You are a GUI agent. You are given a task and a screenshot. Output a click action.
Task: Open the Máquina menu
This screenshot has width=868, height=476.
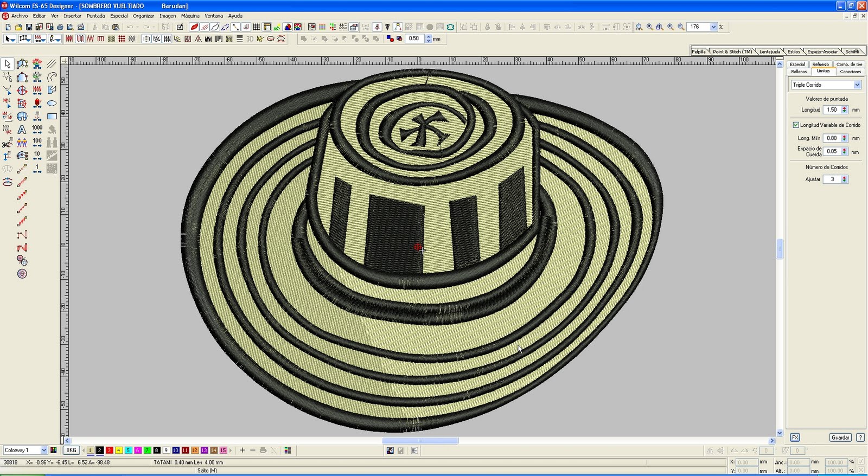pyautogui.click(x=190, y=16)
